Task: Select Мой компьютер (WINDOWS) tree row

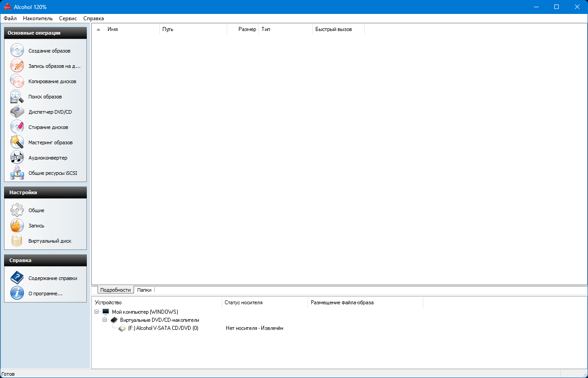Action: tap(145, 312)
